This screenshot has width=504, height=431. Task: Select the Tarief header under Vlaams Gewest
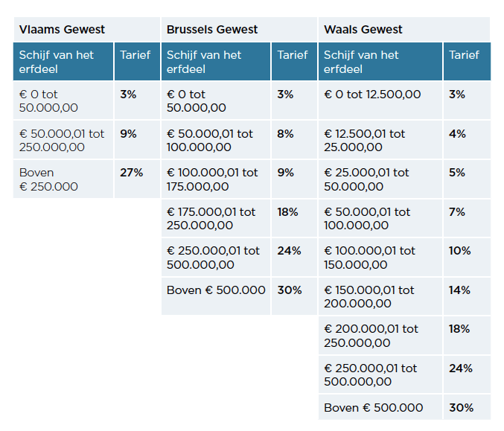coord(135,55)
